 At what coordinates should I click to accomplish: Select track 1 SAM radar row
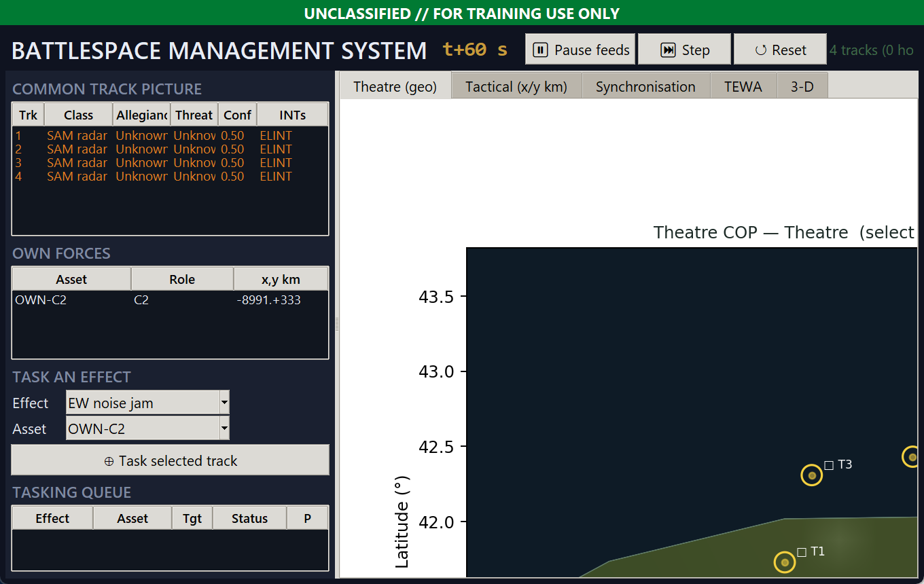(171, 136)
